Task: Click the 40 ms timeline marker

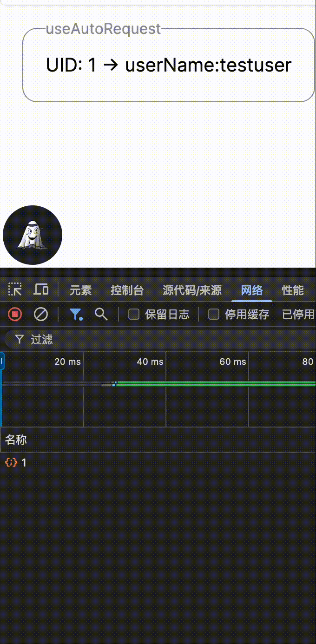Action: point(150,361)
